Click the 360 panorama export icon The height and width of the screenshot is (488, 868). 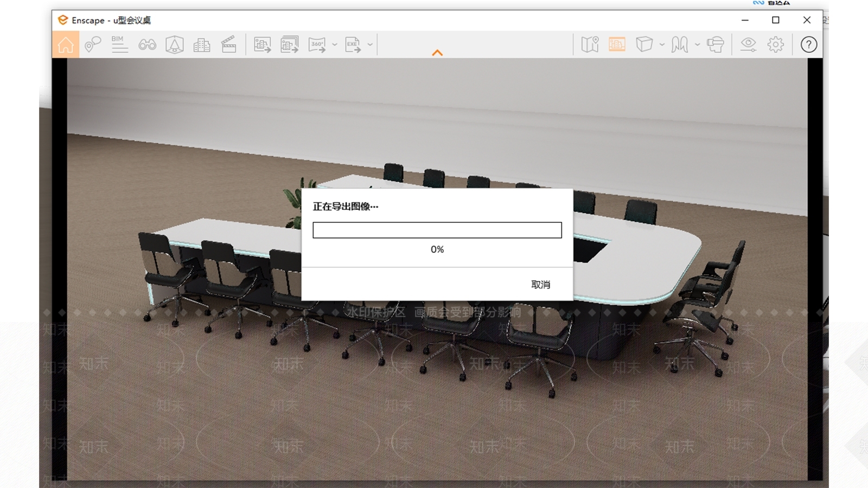tap(317, 44)
